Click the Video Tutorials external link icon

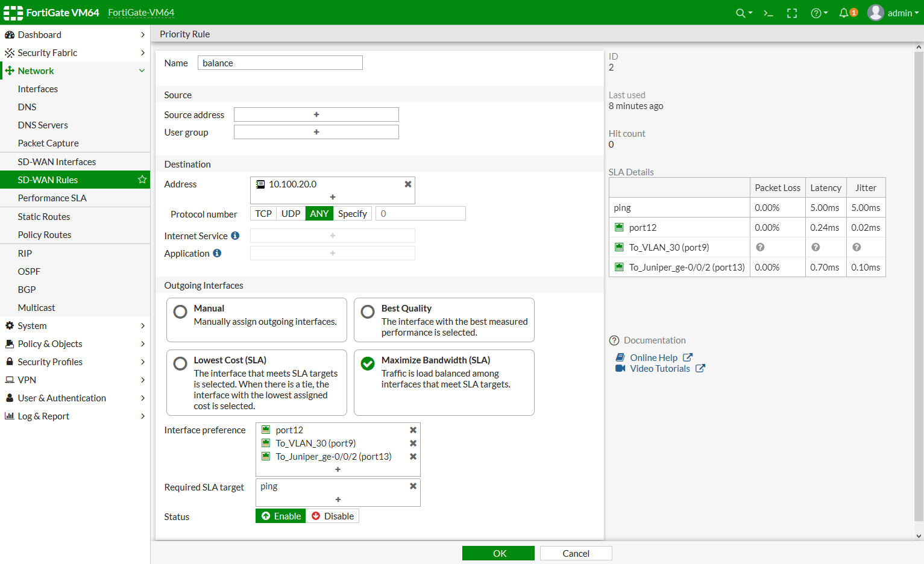pos(700,368)
